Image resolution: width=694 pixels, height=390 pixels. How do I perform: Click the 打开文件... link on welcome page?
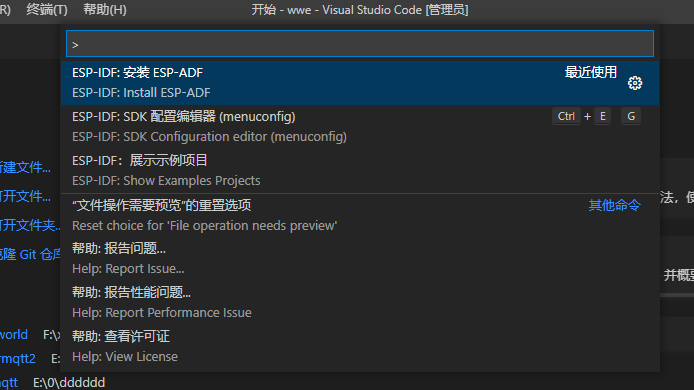point(25,196)
